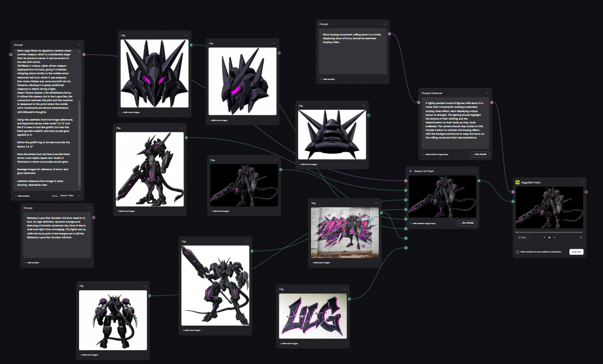Screen dimensions: 603x364
Task: Click Add another image input in Prompt Enhancer
Action: [435, 155]
